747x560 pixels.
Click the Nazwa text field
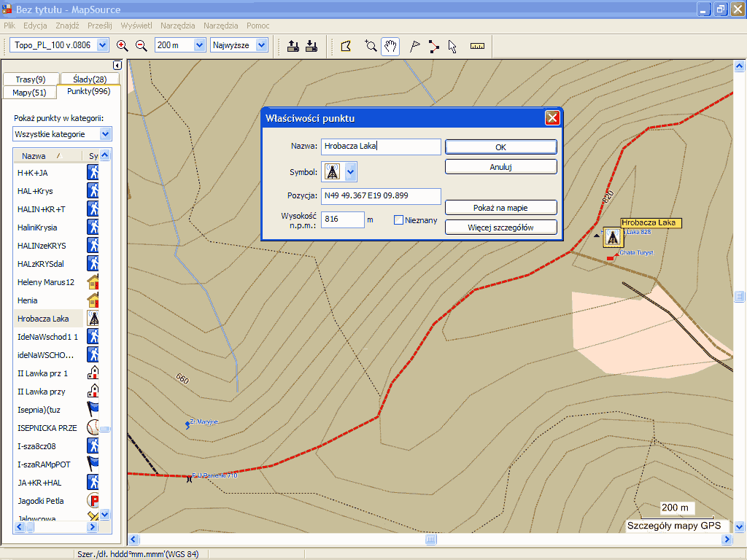click(381, 146)
